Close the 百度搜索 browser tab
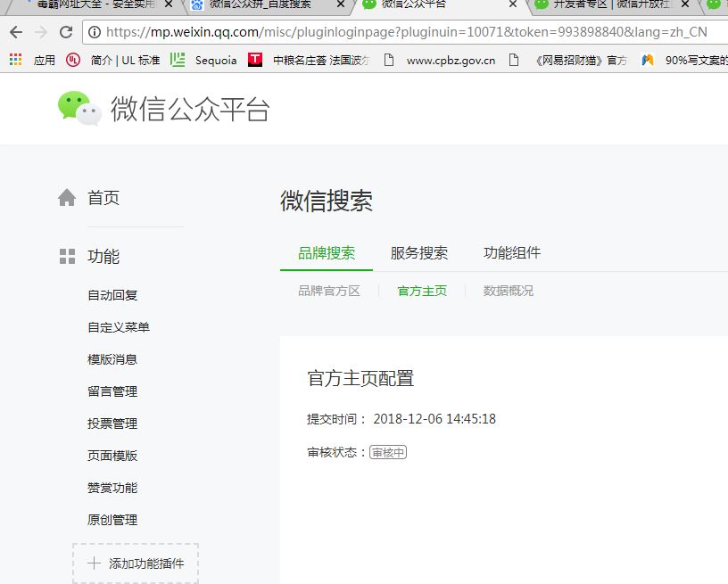This screenshot has width=728, height=584. pyautogui.click(x=341, y=4)
